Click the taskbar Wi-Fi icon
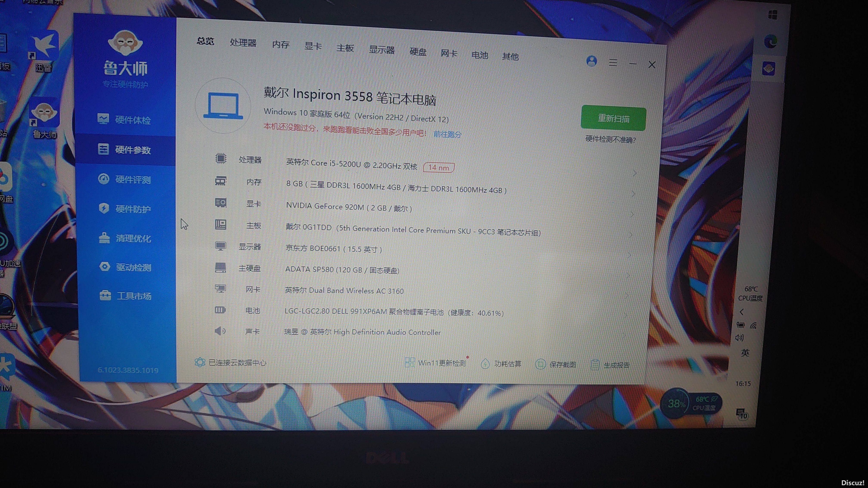 point(753,325)
